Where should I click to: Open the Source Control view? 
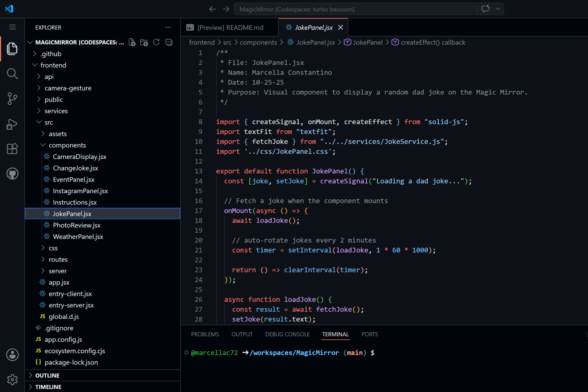pos(12,99)
